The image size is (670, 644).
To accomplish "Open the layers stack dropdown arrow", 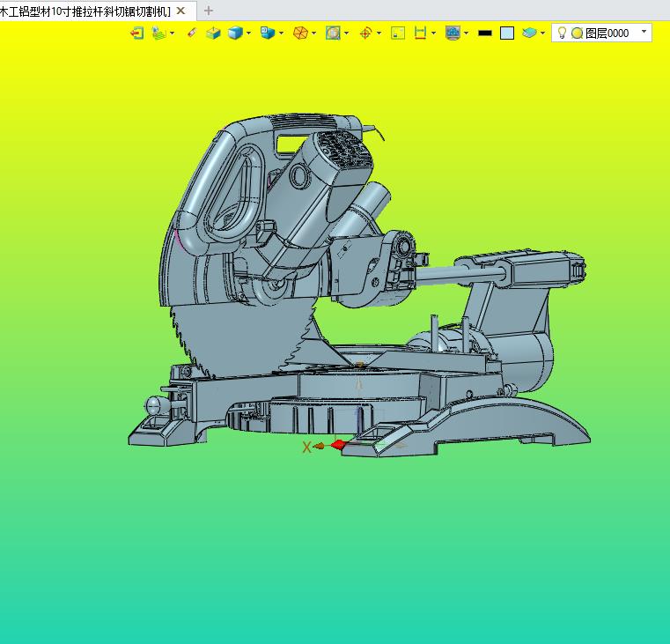I will 542,33.
